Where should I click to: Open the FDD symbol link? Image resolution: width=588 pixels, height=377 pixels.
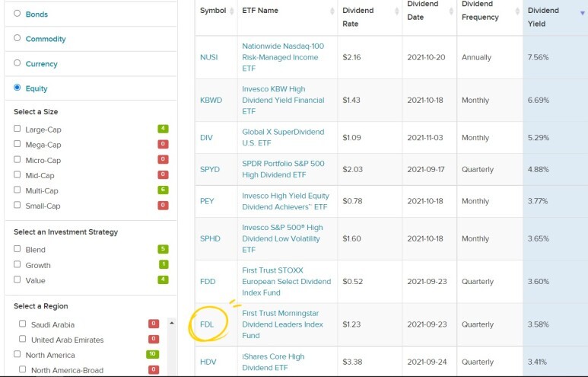208,282
